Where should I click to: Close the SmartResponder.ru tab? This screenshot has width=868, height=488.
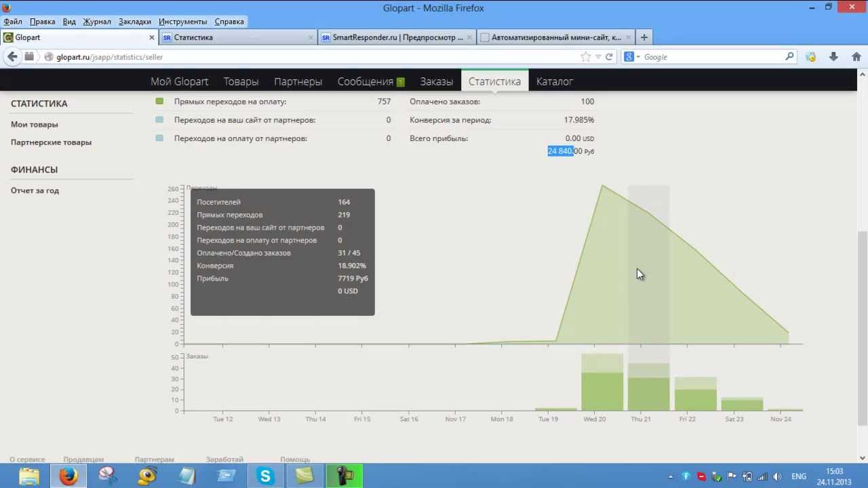tap(470, 37)
